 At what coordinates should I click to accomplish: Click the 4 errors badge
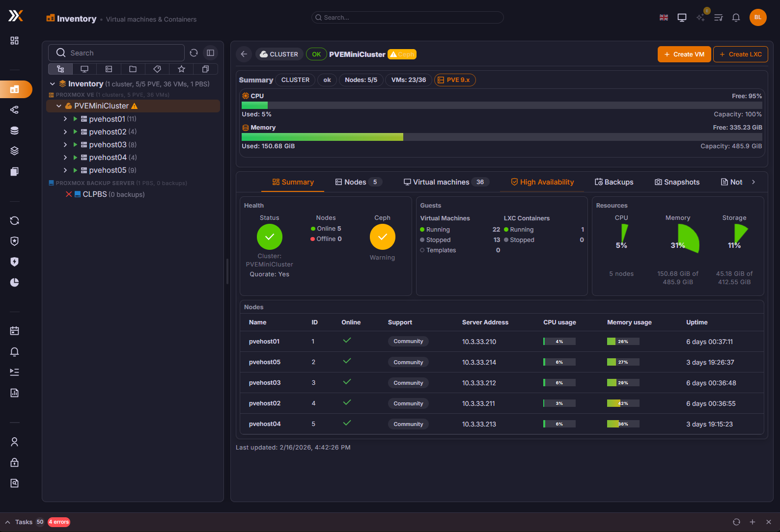pos(59,522)
